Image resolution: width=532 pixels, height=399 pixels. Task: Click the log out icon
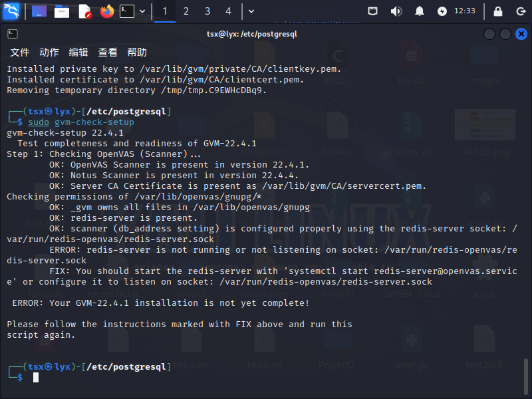(521, 11)
